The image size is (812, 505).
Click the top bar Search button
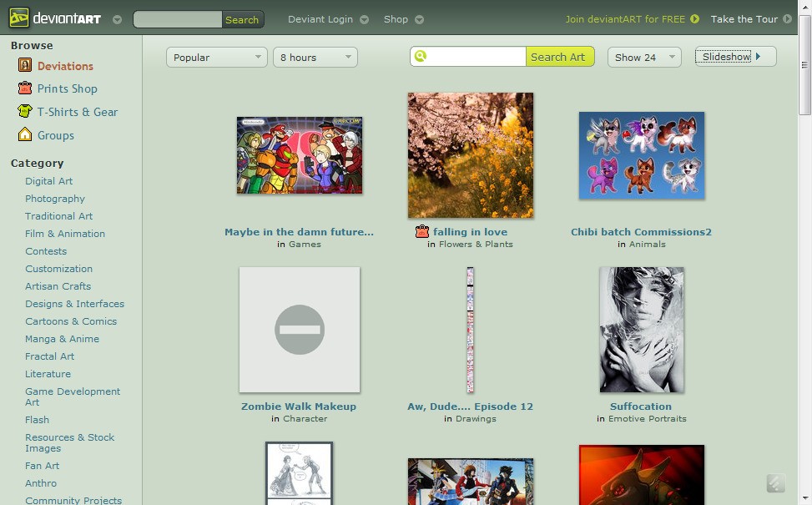point(242,20)
